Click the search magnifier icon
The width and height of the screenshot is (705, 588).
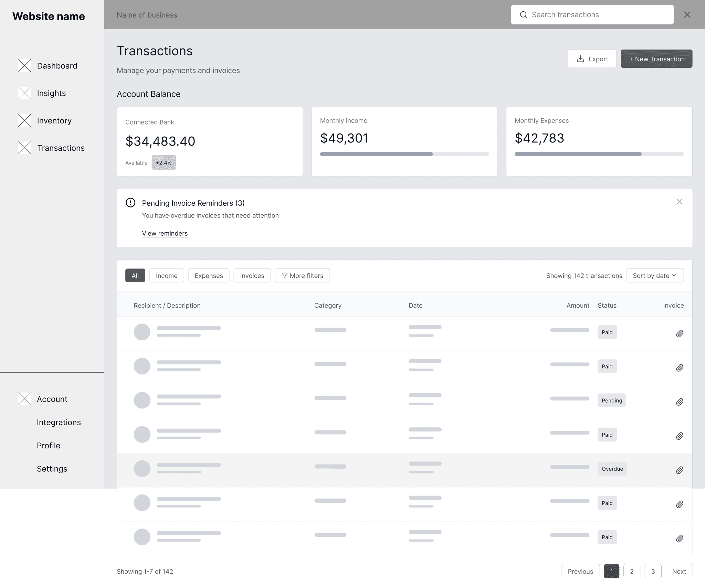[x=523, y=15]
